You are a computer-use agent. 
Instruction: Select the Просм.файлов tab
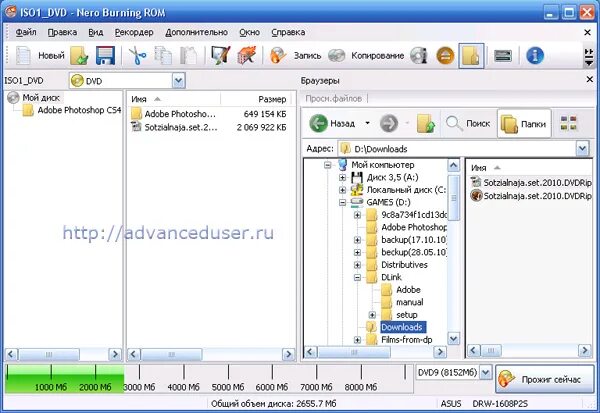pyautogui.click(x=333, y=98)
